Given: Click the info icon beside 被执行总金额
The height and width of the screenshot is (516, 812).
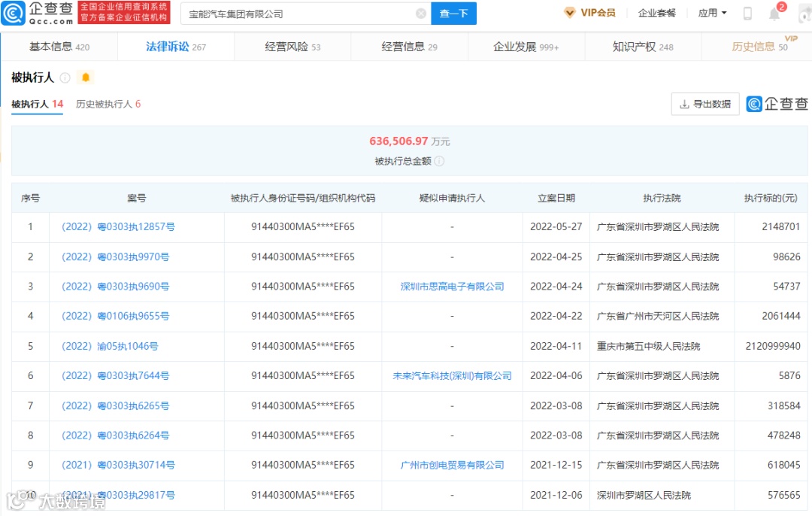Looking at the screenshot, I should [439, 161].
